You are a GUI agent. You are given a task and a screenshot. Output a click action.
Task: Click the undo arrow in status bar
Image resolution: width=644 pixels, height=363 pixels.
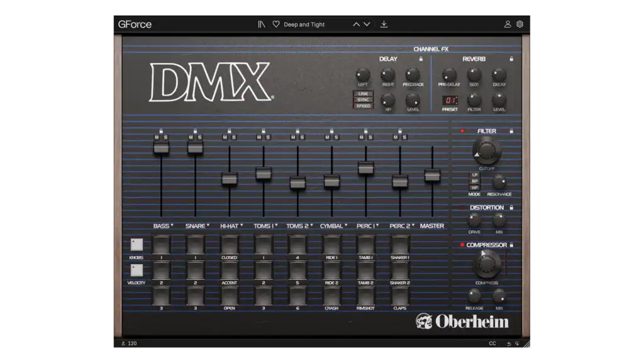click(509, 343)
